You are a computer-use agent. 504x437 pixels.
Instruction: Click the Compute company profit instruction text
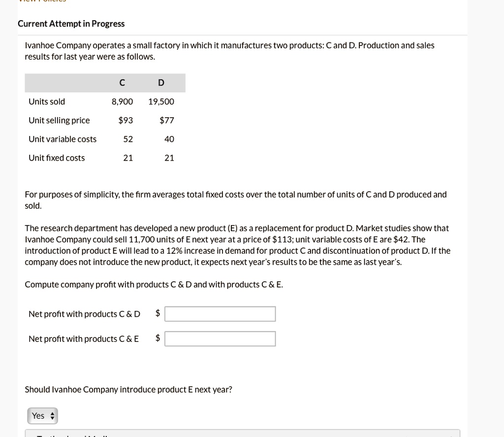154,284
